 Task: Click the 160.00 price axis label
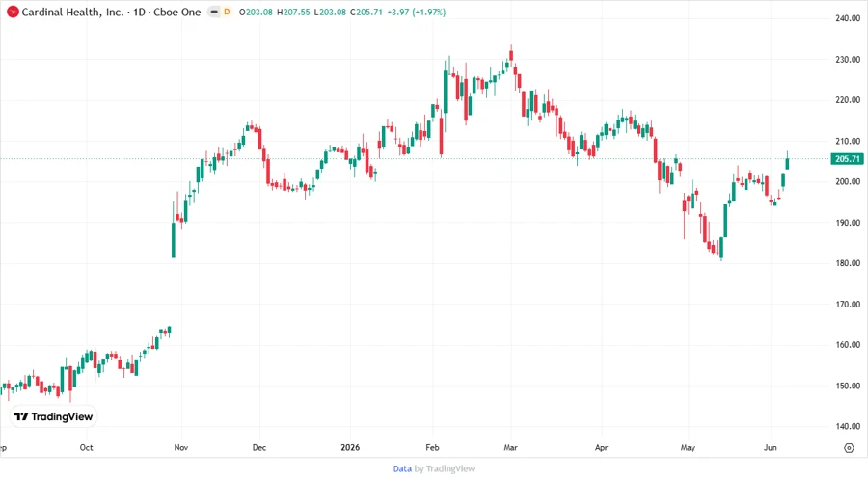click(x=848, y=344)
